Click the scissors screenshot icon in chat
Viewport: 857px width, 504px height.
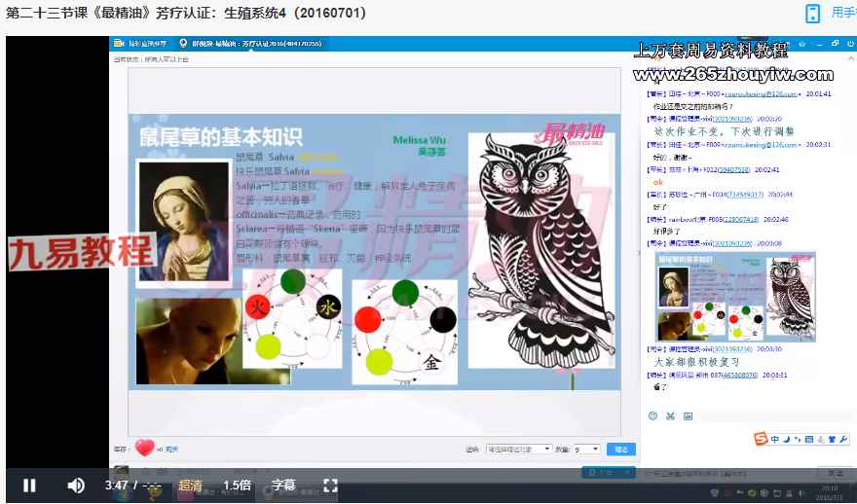point(671,416)
